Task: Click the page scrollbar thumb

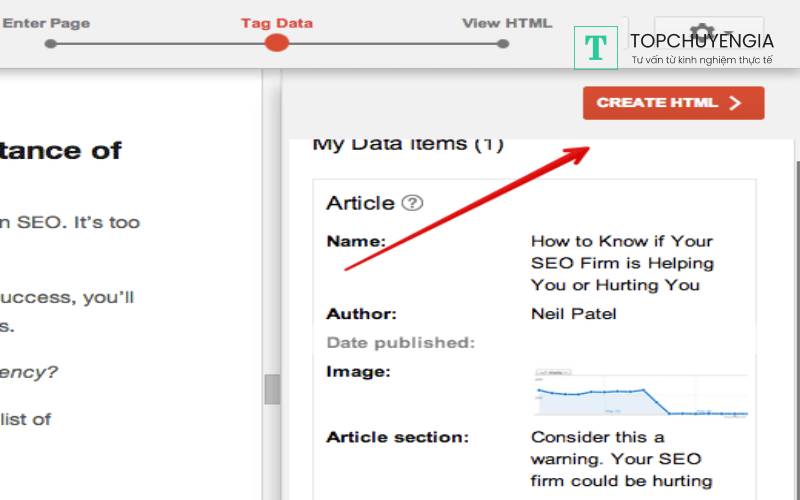Action: [x=271, y=389]
